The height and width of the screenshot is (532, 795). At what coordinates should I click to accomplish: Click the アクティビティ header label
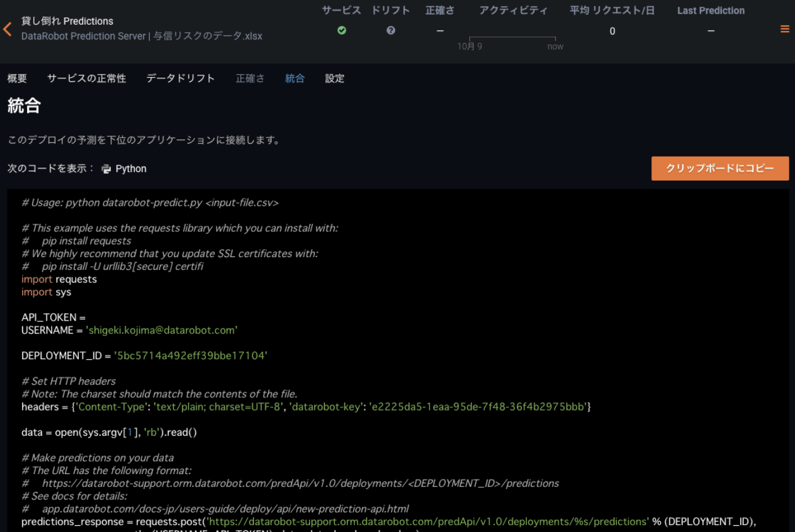513,10
